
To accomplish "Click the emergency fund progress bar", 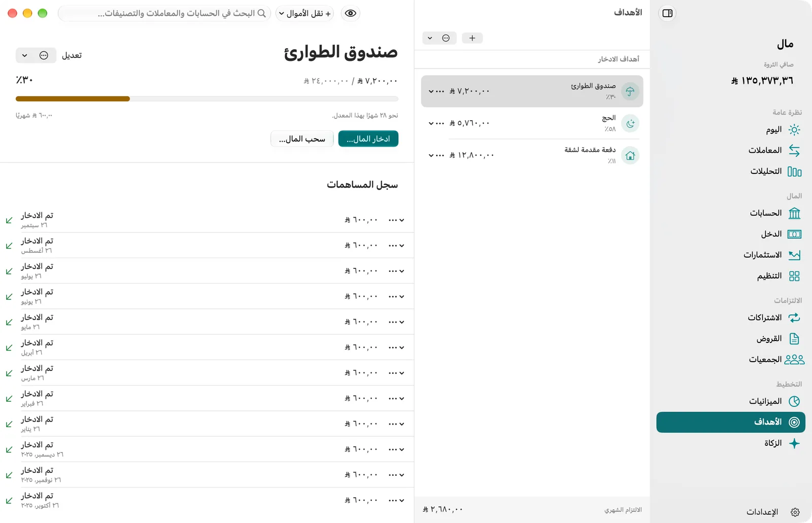I will (207, 99).
